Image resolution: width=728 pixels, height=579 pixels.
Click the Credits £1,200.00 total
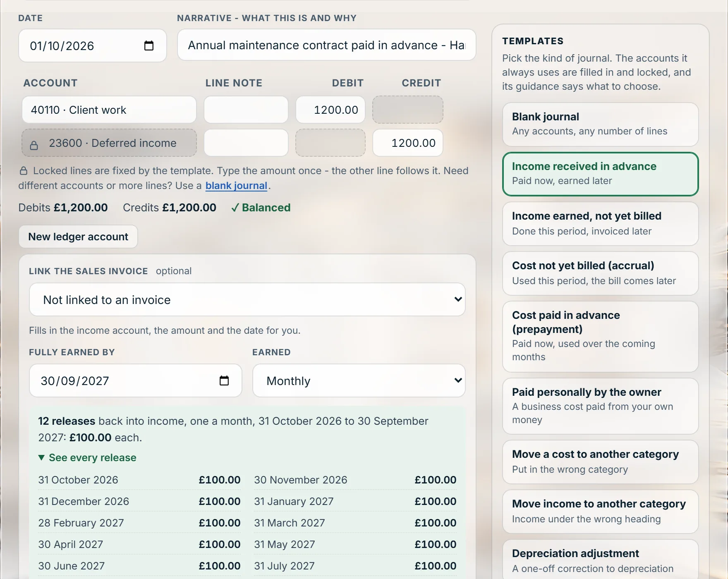[x=170, y=208]
